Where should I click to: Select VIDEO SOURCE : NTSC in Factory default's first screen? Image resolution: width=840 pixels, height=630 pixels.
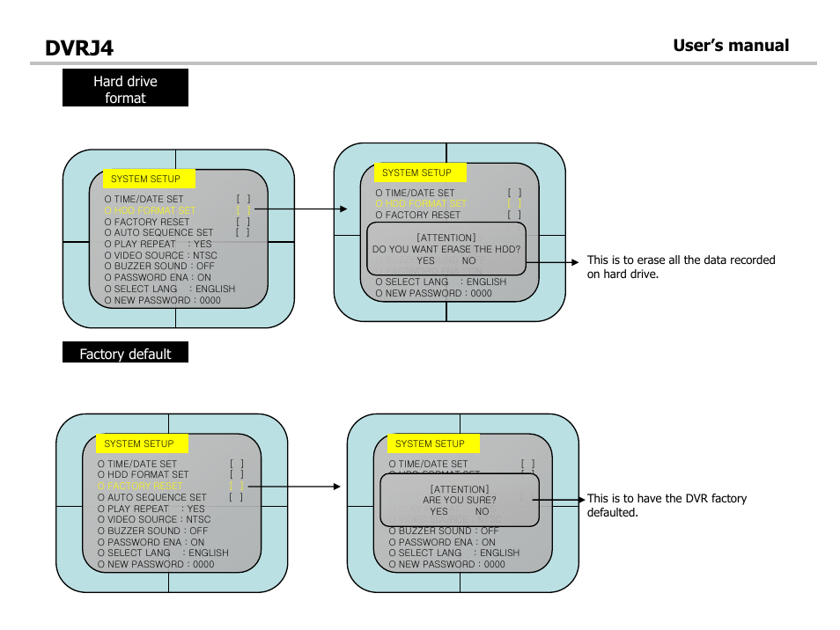[154, 520]
